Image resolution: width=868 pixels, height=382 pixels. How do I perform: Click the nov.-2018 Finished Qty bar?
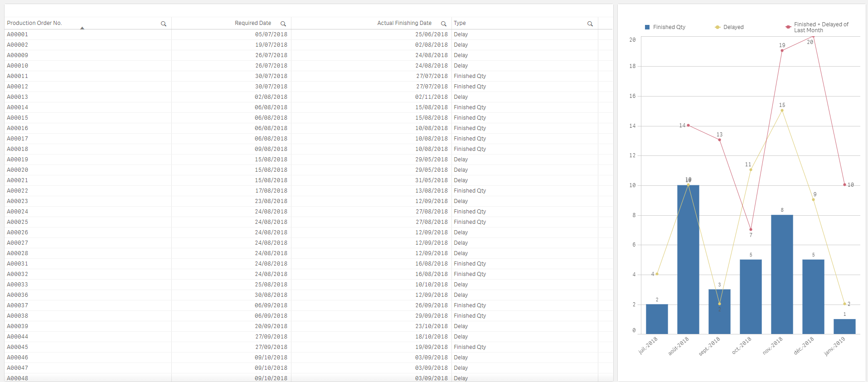click(x=782, y=275)
